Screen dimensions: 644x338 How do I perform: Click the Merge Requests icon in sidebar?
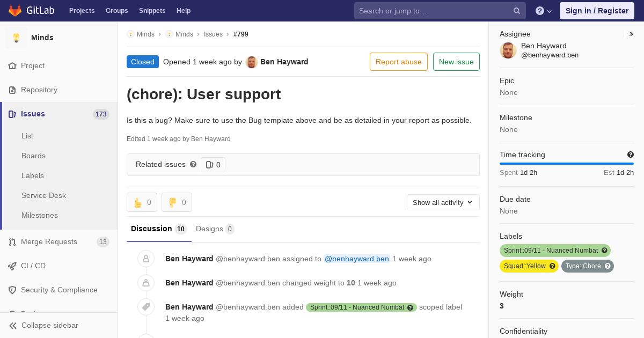(12, 242)
